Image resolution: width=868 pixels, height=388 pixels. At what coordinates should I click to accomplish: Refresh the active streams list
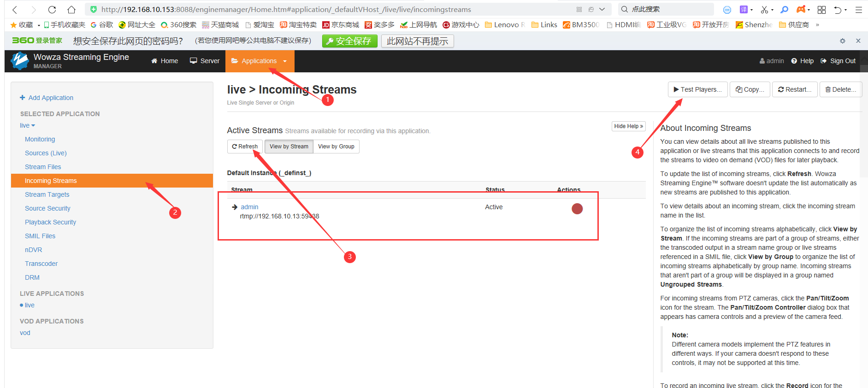[x=245, y=147]
